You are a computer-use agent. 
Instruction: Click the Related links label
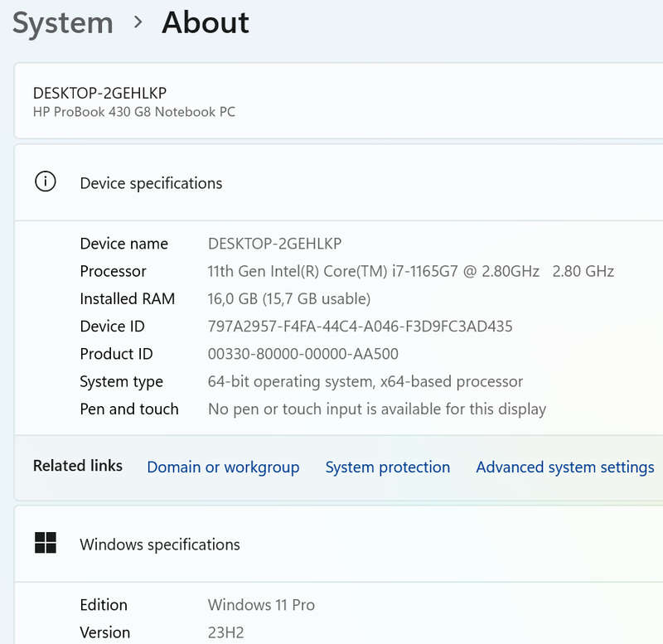pyautogui.click(x=78, y=466)
